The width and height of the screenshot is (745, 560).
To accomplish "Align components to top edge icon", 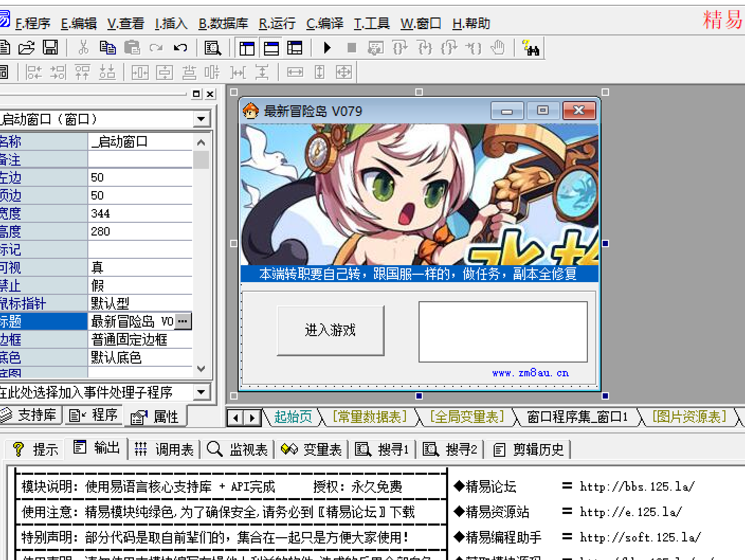I will click(x=83, y=72).
